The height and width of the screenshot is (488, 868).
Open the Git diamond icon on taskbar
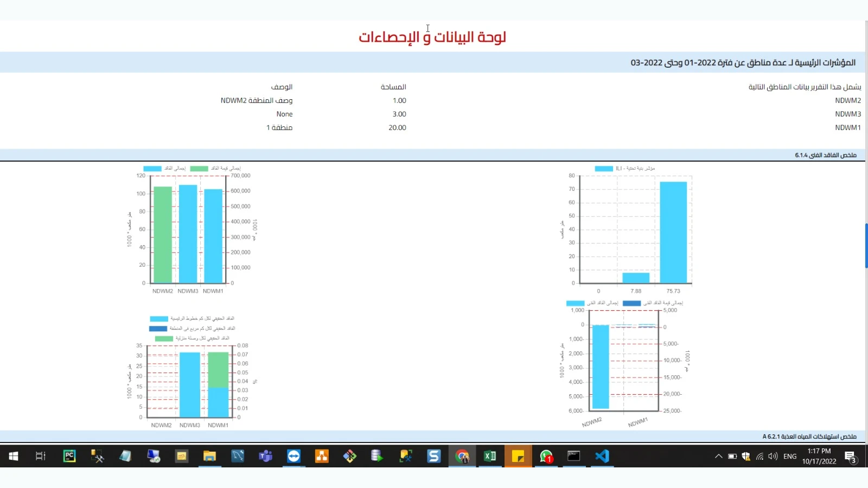[x=350, y=456]
